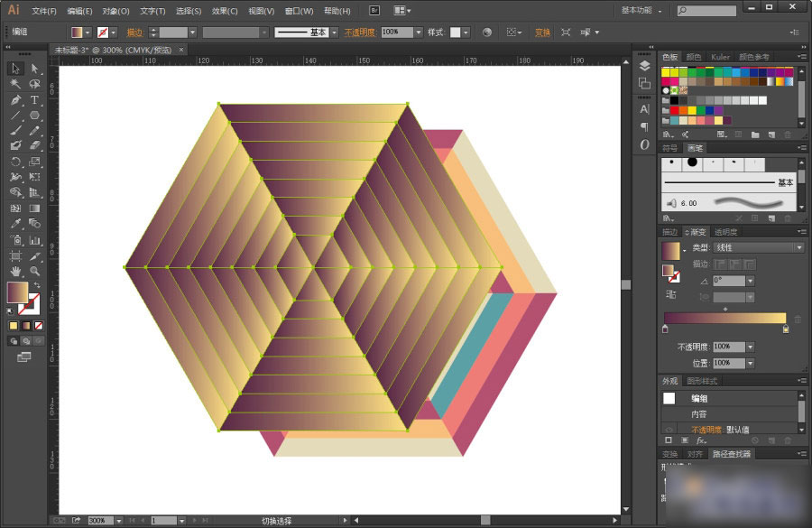812x528 pixels.
Task: Set paint mode to solid Color
Action: point(14,326)
